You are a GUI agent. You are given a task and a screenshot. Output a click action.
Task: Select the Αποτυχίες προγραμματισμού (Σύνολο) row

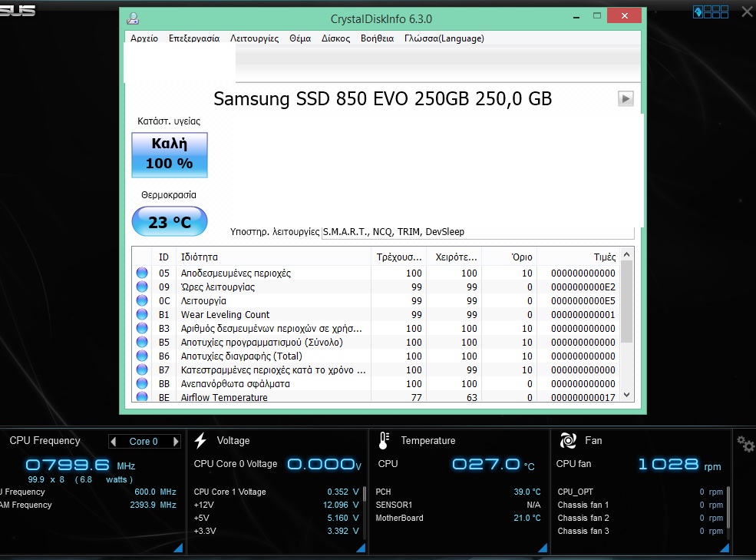(x=376, y=343)
